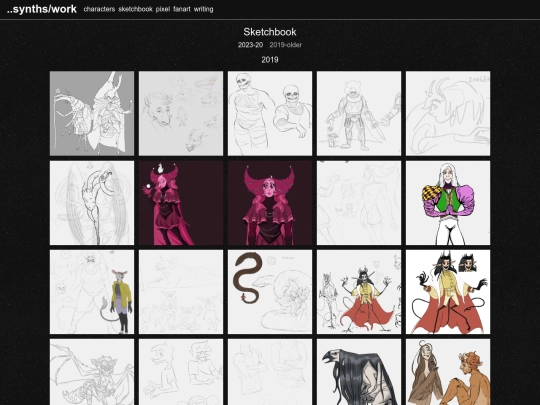Open the faint animal head studies sketch
The image size is (540, 405).
click(181, 113)
